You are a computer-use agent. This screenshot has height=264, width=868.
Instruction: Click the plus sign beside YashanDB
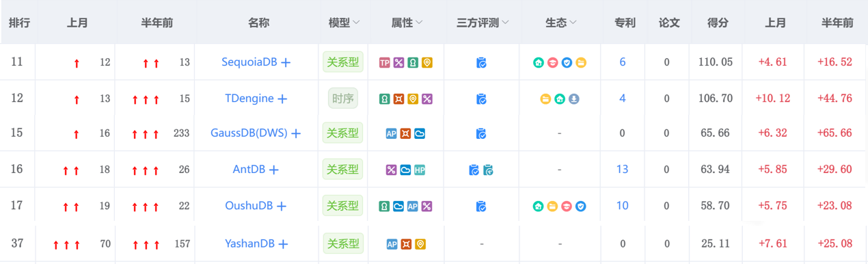(283, 244)
